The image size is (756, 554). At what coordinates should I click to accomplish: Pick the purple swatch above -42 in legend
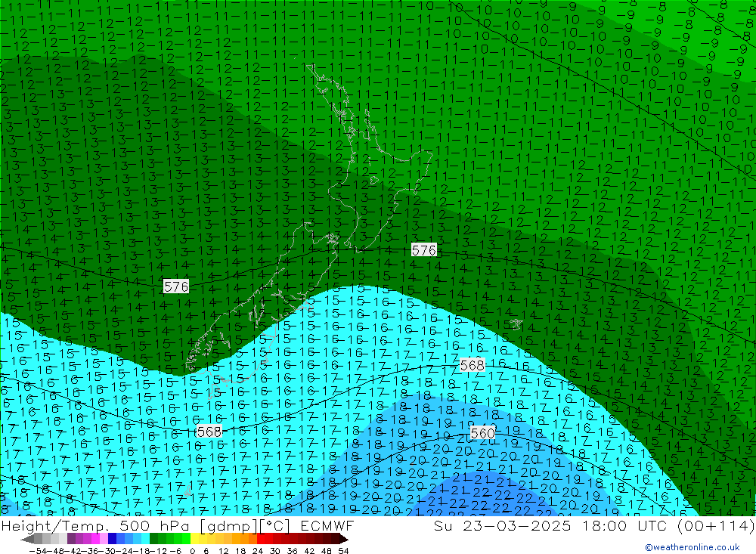(71, 538)
